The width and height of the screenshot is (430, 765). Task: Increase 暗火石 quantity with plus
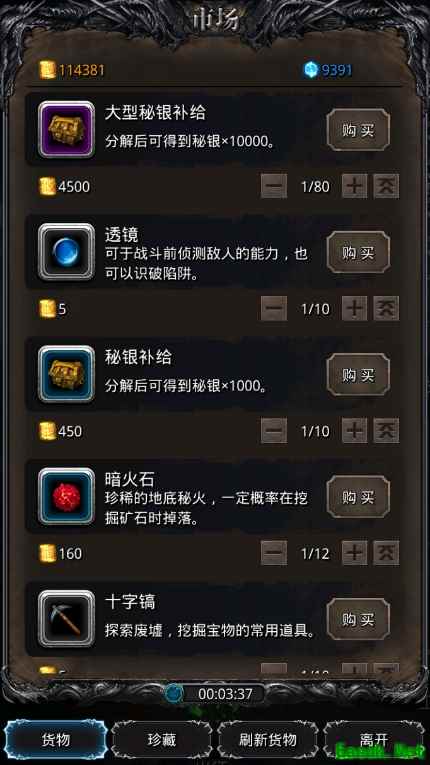pyautogui.click(x=354, y=553)
